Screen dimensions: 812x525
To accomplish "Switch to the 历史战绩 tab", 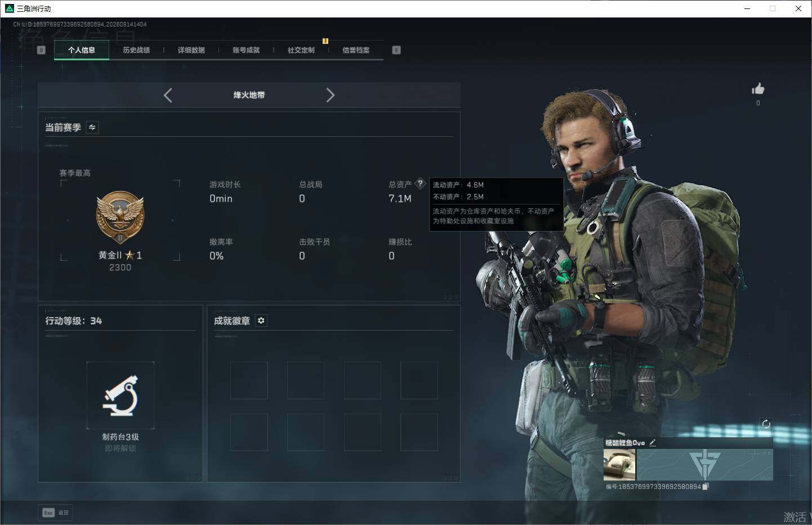I will click(x=136, y=50).
